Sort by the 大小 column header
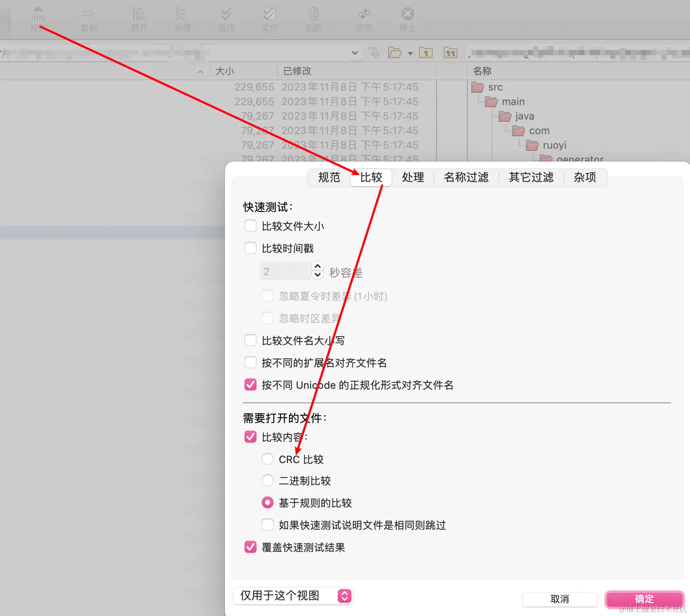This screenshot has height=616, width=690. point(244,71)
